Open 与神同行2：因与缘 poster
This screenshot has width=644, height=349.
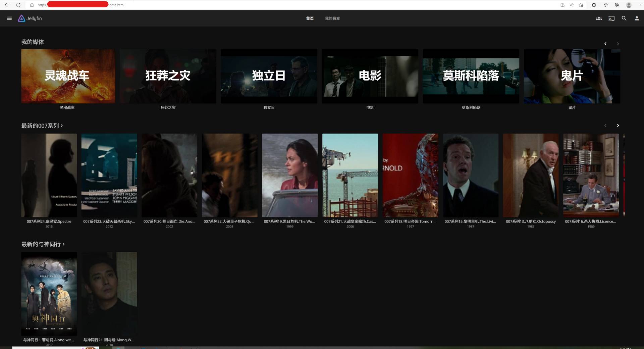click(x=109, y=294)
